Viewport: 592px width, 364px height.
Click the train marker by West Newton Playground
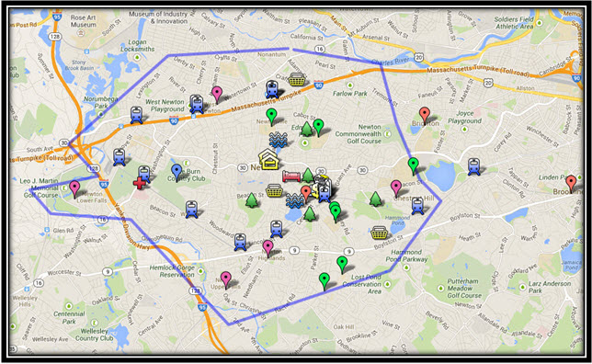point(197,104)
